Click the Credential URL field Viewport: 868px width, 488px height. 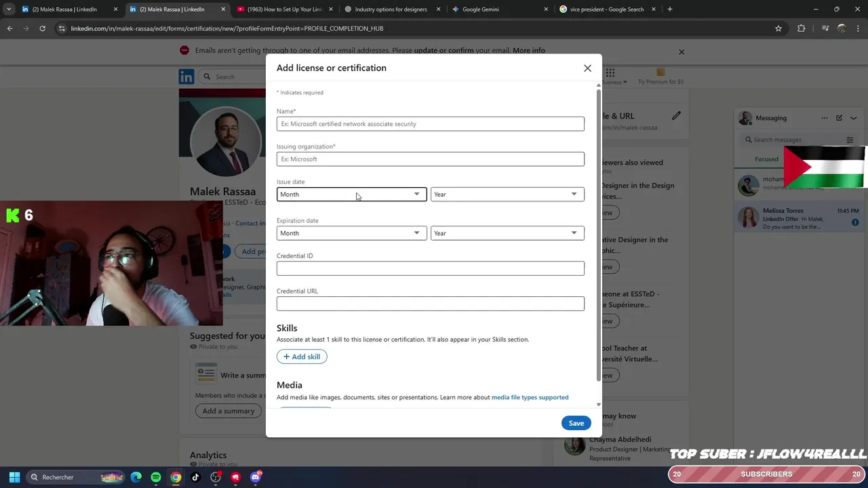tap(430, 304)
